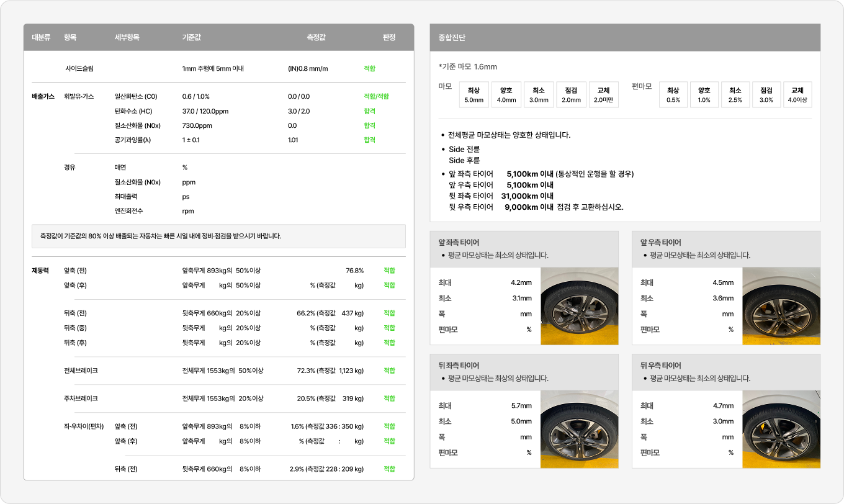This screenshot has width=844, height=504.
Task: Click the 최상 0.5% uneven wear badge
Action: tap(673, 95)
